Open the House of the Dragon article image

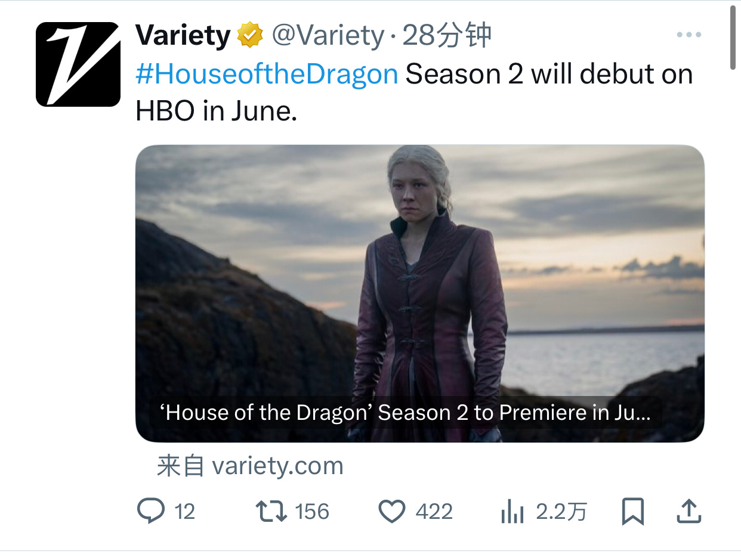coord(420,293)
